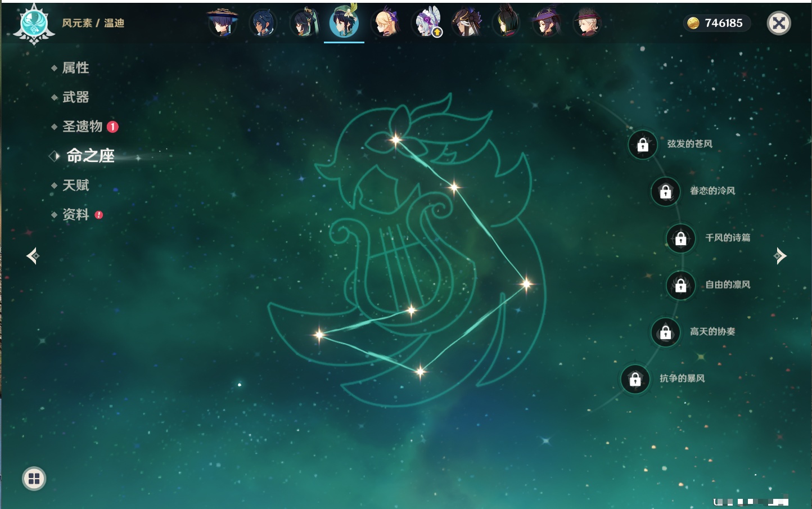Click the constellation star at the chart's far right
This screenshot has height=509, width=812.
click(526, 283)
